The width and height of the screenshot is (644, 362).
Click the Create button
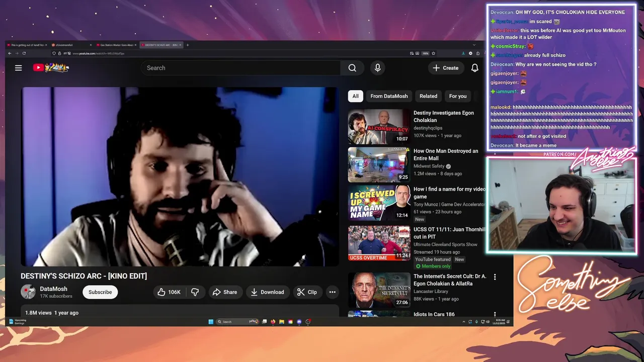coord(446,68)
